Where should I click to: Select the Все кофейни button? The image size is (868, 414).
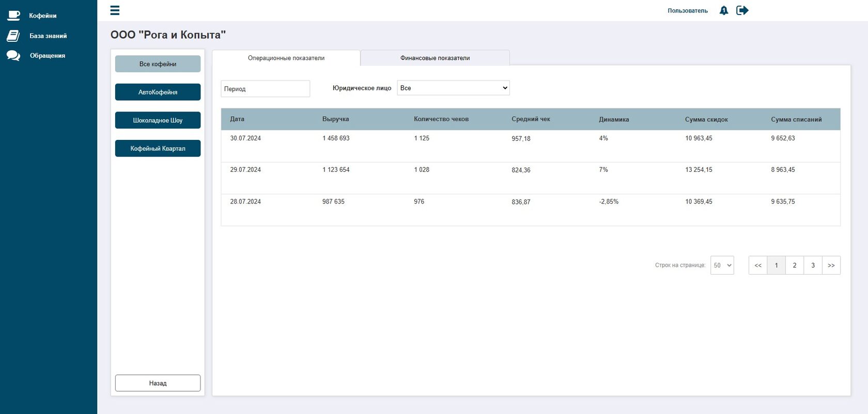coord(158,64)
